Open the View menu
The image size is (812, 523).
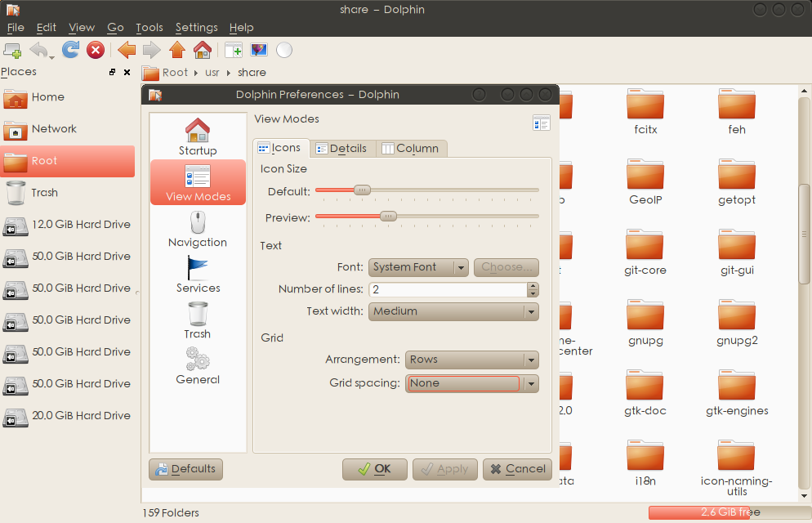[82, 28]
